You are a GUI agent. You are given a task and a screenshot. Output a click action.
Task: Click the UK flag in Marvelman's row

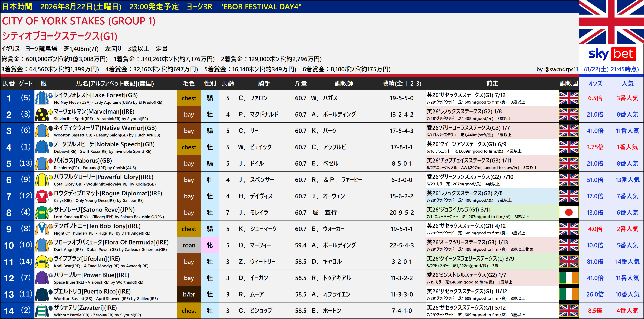[x=569, y=114]
